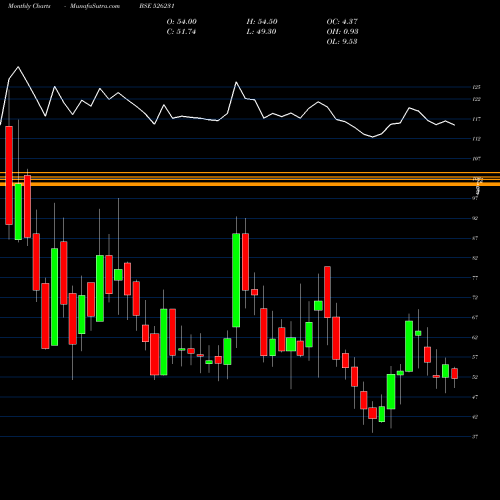Click the 'OC: 4.37' reading
500x500 pixels.
point(342,22)
